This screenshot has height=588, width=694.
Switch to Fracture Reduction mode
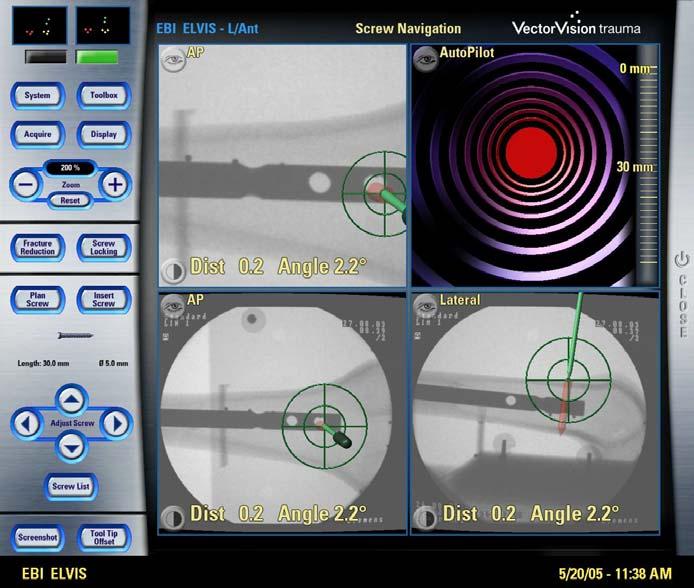[38, 248]
